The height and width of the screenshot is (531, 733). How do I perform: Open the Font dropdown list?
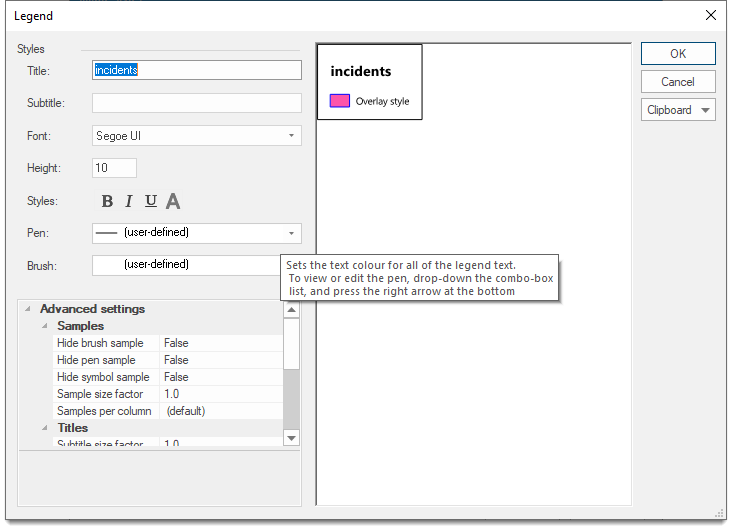click(291, 136)
